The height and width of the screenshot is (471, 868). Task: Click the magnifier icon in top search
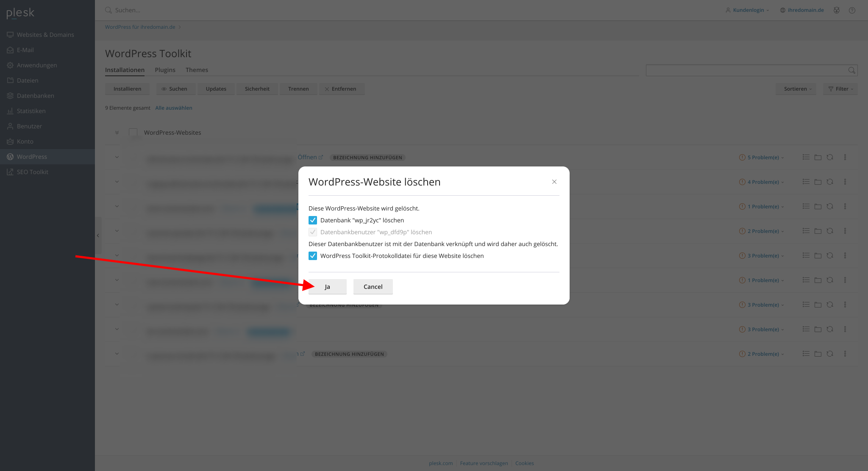108,10
